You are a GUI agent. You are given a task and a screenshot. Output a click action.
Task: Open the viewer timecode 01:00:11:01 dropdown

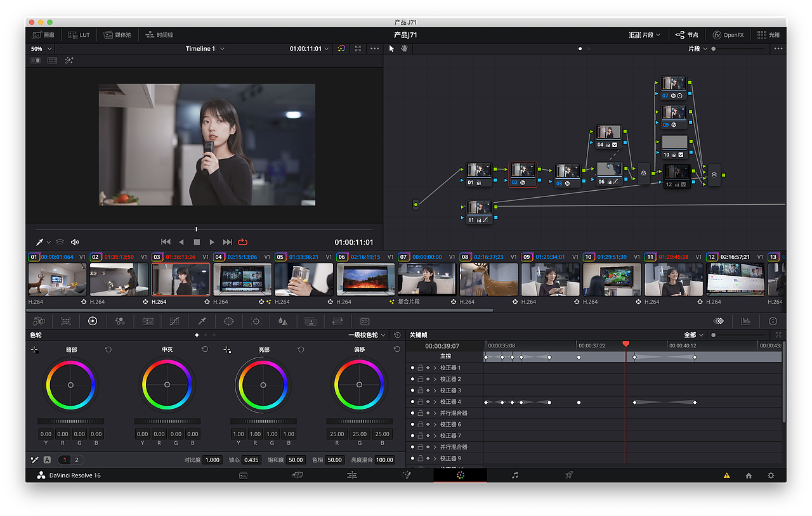(310, 49)
